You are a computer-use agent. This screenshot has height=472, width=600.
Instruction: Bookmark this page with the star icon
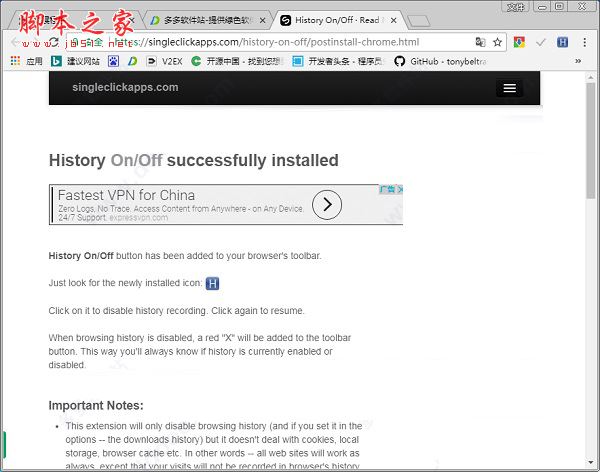tap(497, 42)
